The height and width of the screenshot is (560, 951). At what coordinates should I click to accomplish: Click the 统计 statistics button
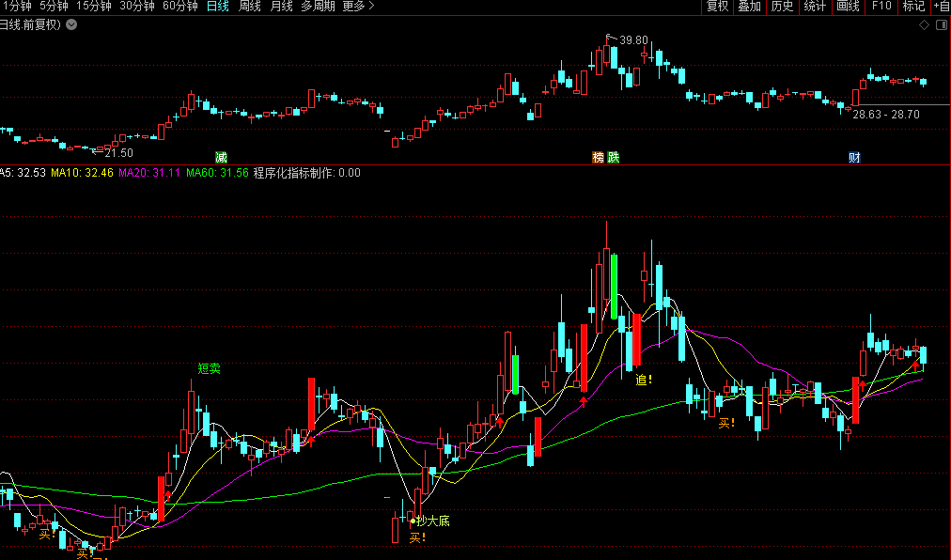(815, 7)
